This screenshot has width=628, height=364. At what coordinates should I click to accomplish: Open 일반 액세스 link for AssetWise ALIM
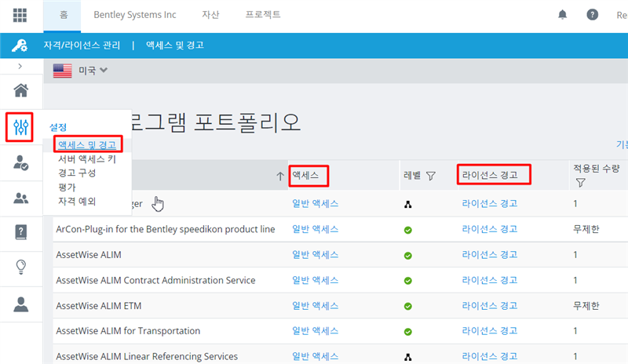tap(316, 255)
